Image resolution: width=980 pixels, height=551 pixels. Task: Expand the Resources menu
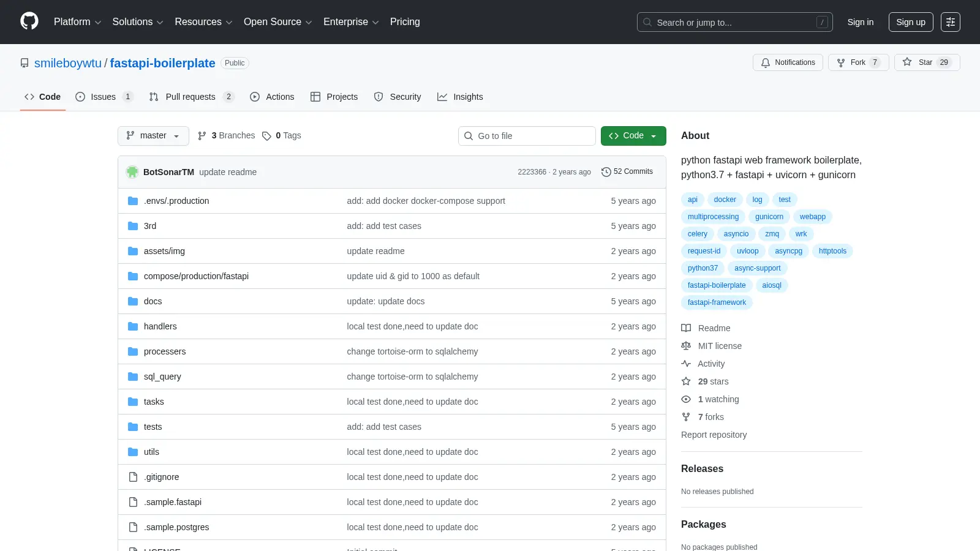(x=203, y=22)
